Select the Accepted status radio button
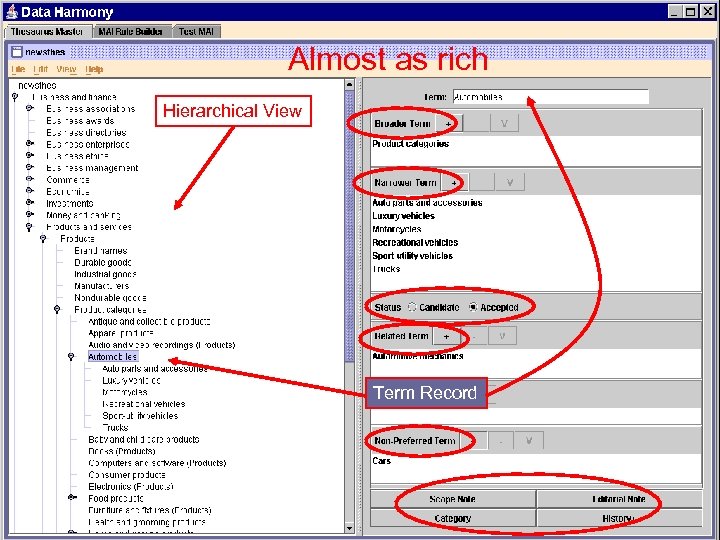Image resolution: width=720 pixels, height=540 pixels. pyautogui.click(x=473, y=307)
